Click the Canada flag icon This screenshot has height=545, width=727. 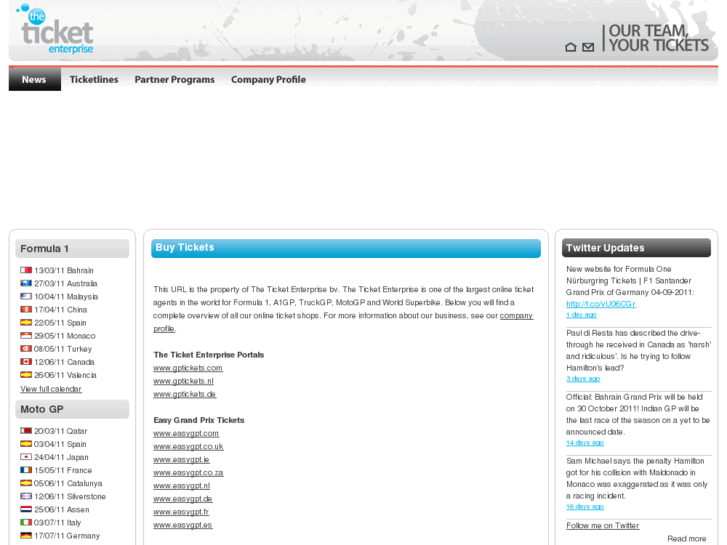point(26,361)
